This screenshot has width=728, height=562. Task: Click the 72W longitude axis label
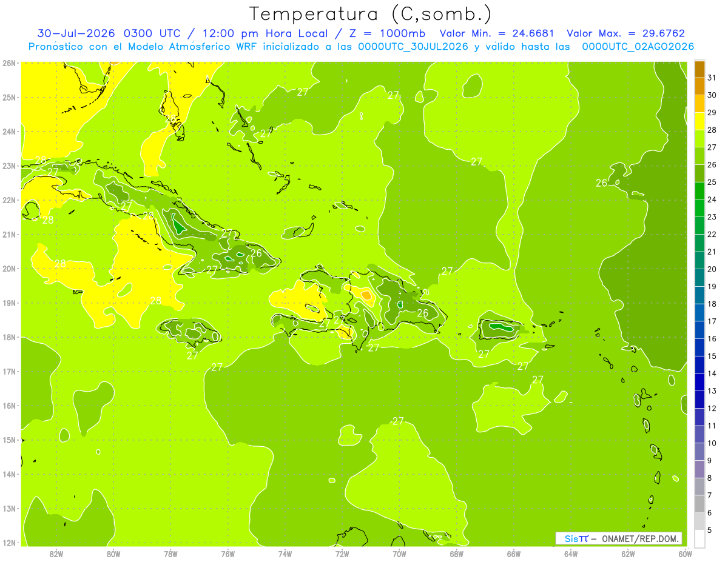(x=342, y=554)
